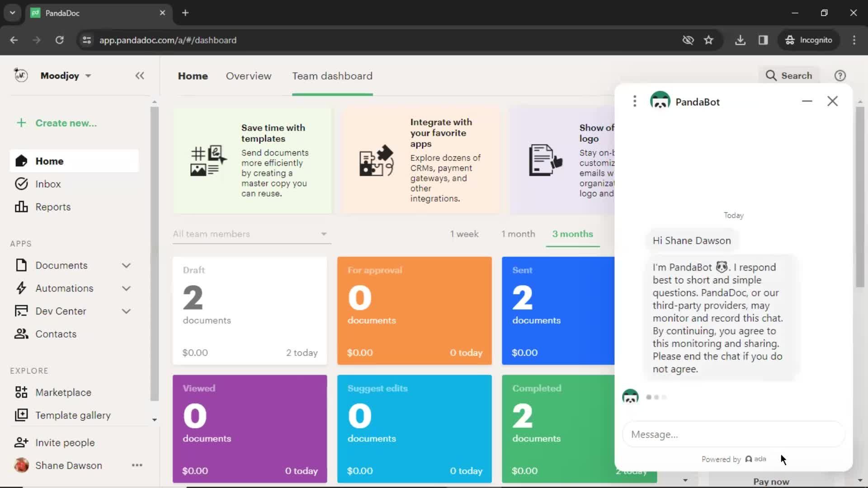The width and height of the screenshot is (868, 488).
Task: Expand the Dev Center section chevron
Action: coord(126,311)
